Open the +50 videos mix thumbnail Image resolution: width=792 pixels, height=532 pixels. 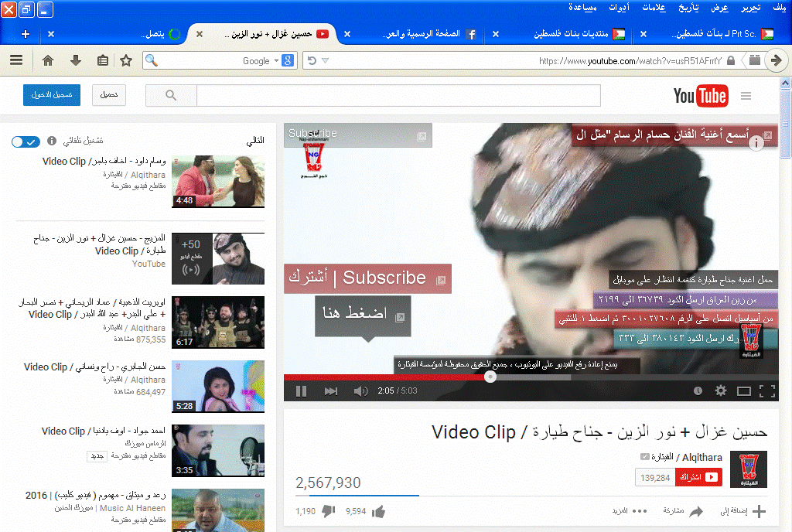pyautogui.click(x=218, y=258)
